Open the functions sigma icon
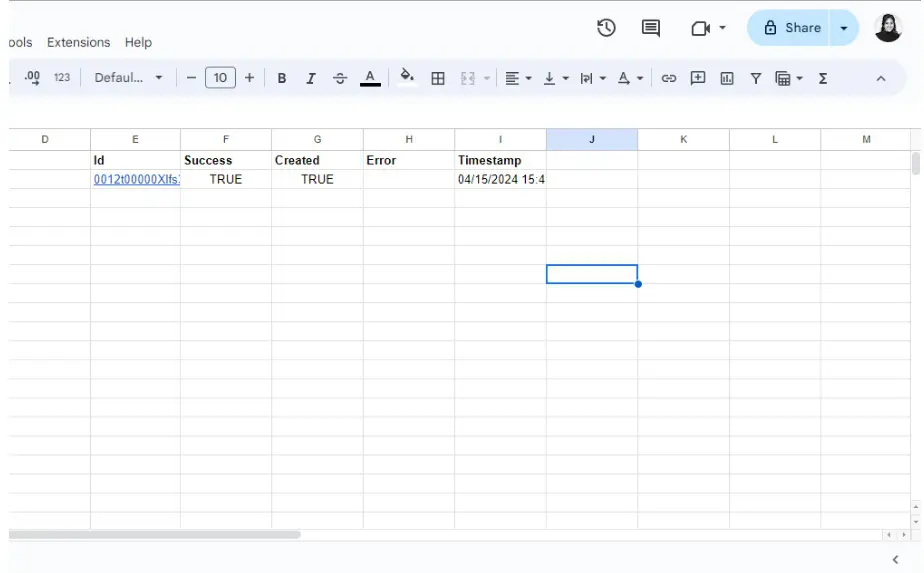This screenshot has width=924, height=573. [x=823, y=78]
